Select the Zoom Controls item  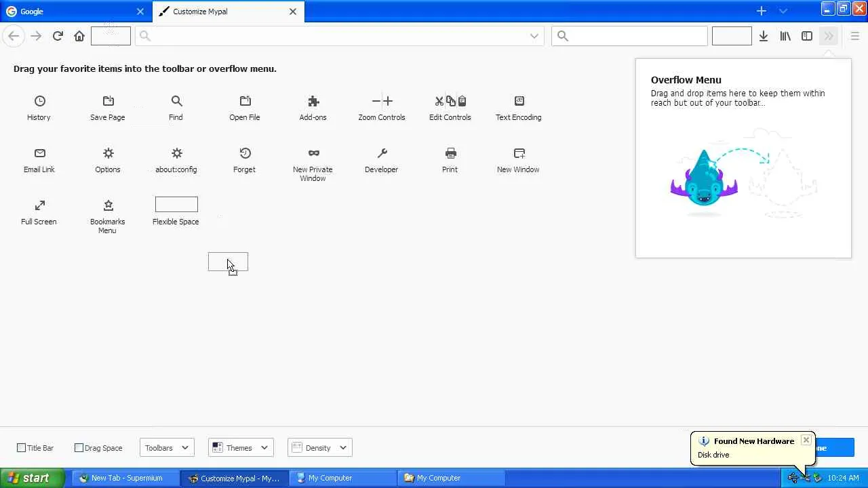point(382,108)
